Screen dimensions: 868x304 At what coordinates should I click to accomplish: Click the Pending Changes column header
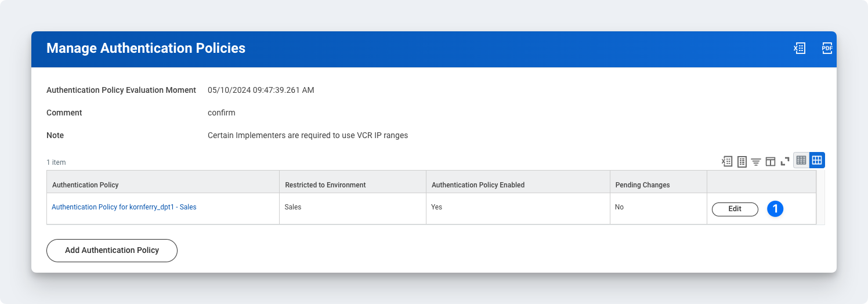642,185
